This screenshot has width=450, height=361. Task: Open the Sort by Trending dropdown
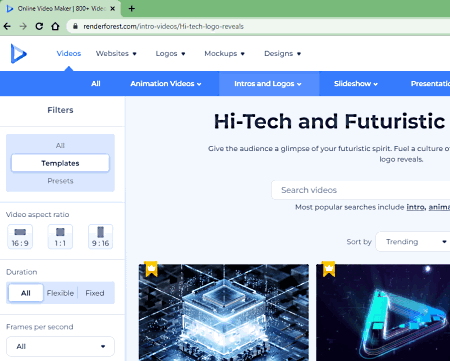413,242
